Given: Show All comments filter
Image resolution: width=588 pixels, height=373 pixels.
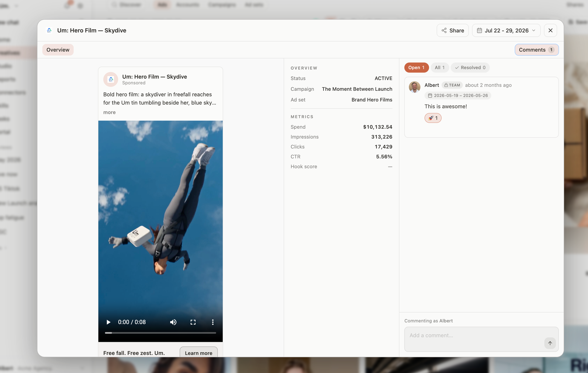Looking at the screenshot, I should 439,67.
